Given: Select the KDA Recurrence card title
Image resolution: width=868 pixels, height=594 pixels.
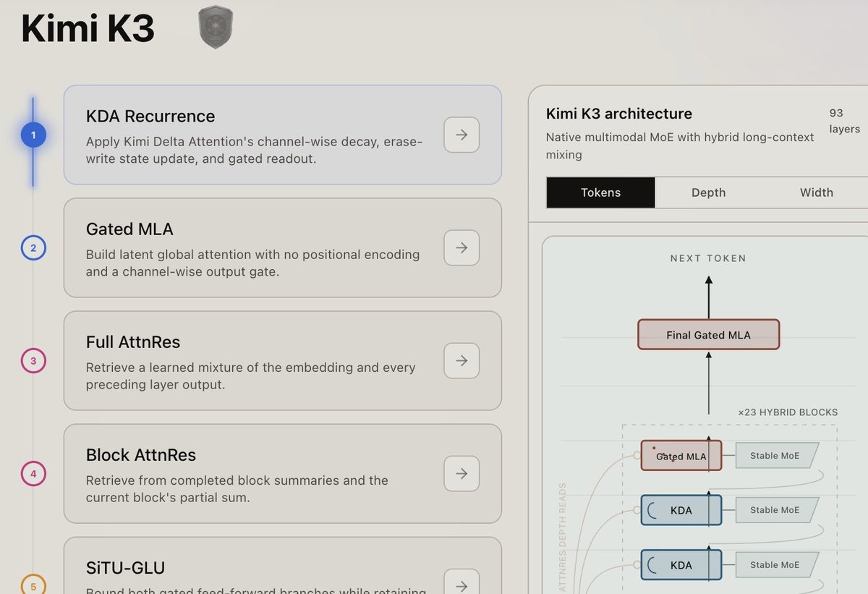Looking at the screenshot, I should pyautogui.click(x=150, y=116).
